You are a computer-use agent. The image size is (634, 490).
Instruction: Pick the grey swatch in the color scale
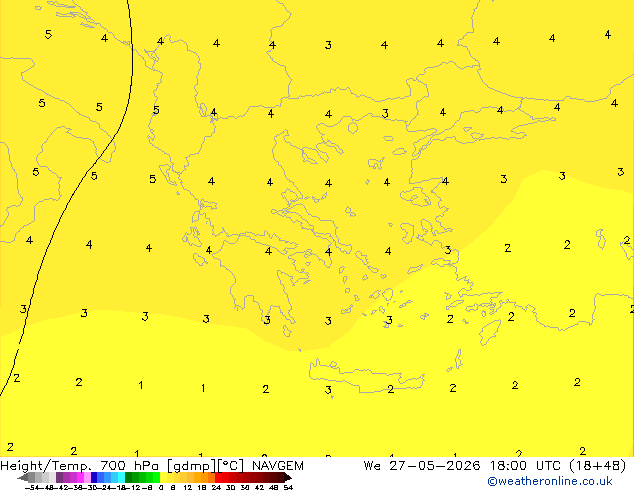tap(32, 477)
